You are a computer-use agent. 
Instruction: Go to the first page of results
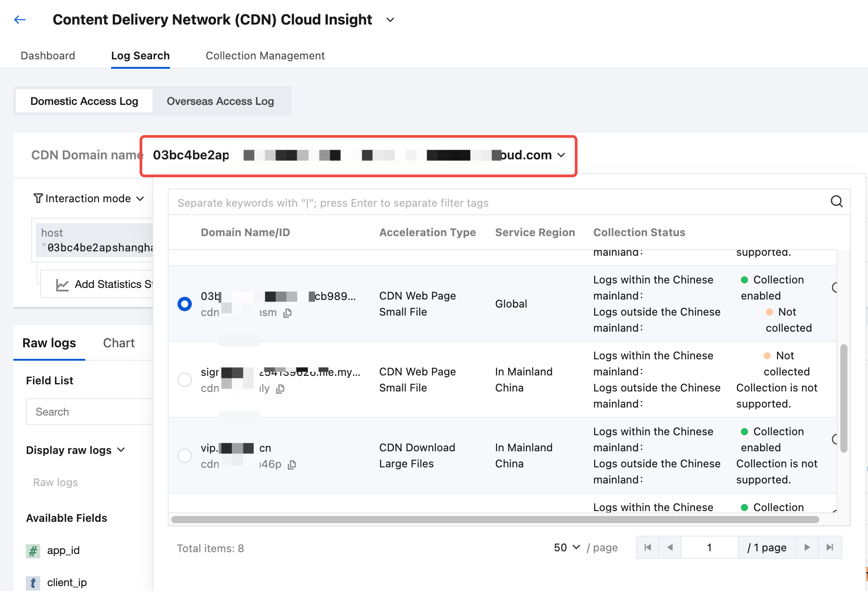click(x=648, y=547)
